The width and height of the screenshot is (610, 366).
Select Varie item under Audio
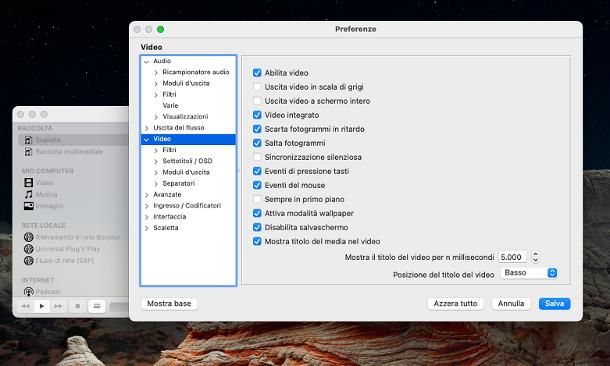coord(170,105)
